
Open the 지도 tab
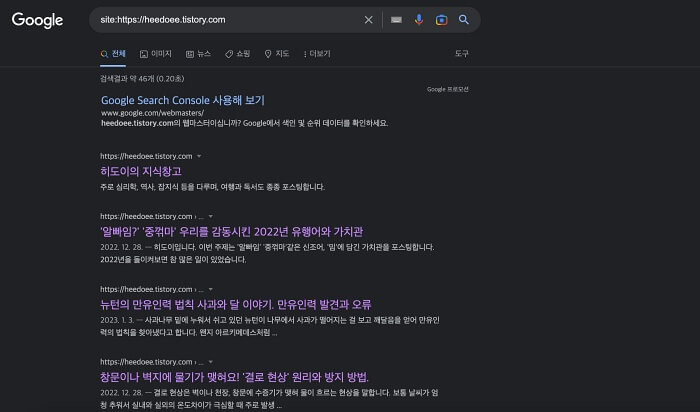(277, 54)
